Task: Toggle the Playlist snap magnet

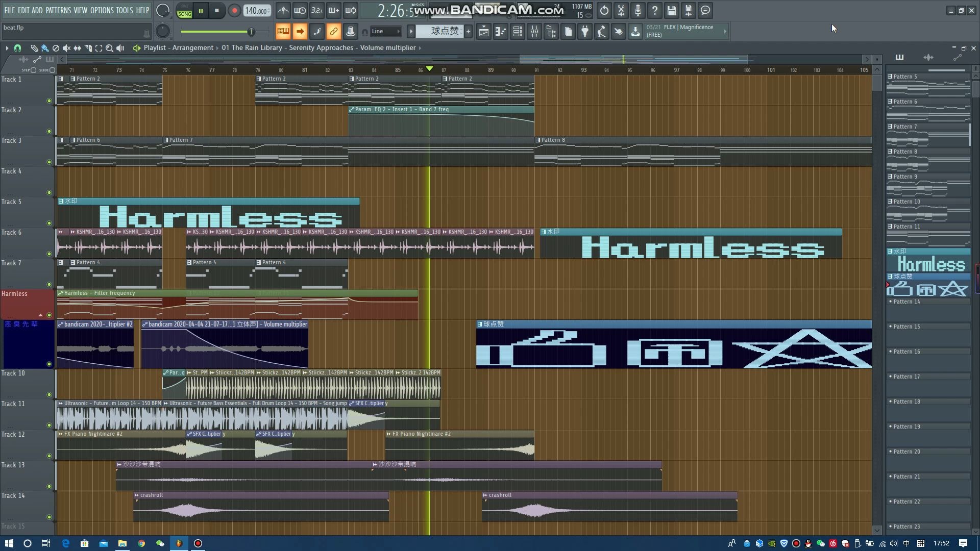Action: [17, 48]
